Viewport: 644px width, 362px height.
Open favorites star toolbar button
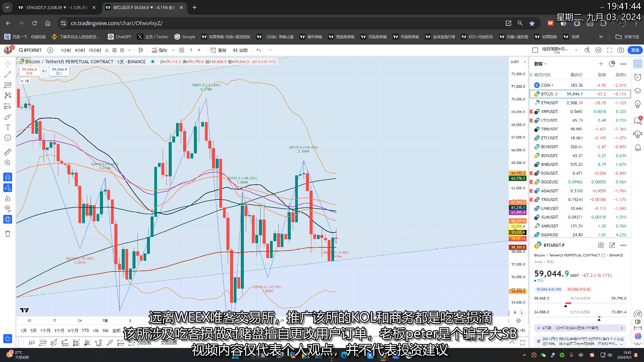8,339
